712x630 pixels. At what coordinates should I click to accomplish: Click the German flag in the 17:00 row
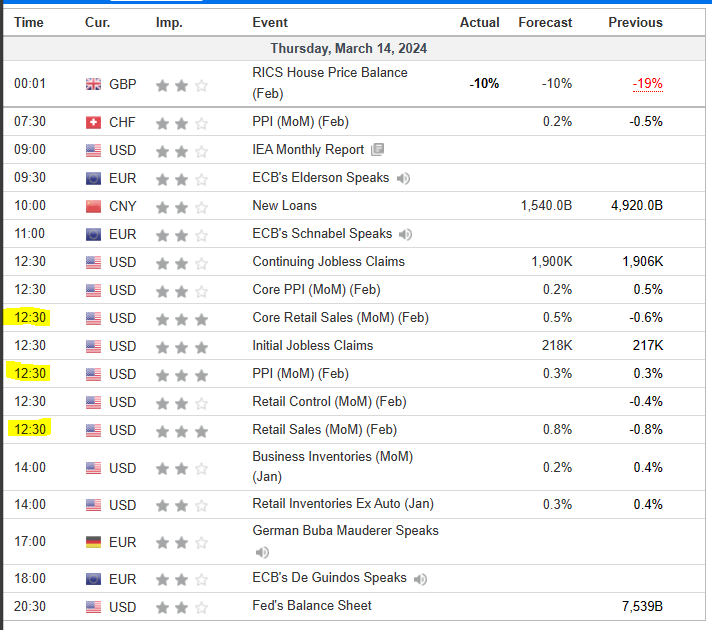point(93,542)
